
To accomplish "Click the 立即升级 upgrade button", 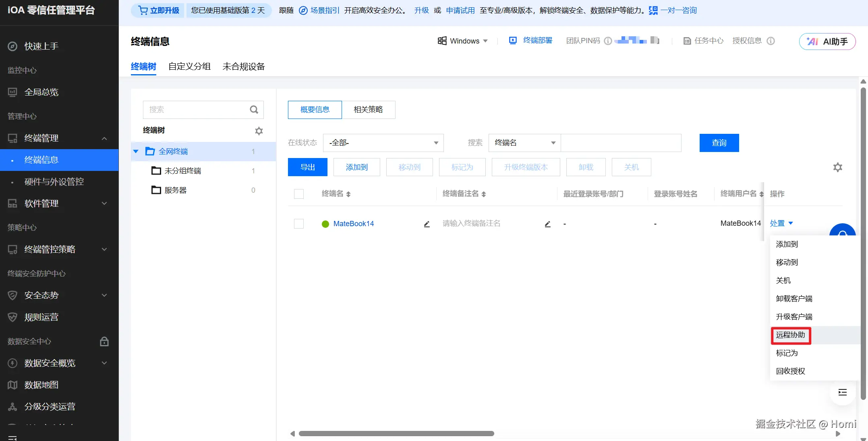I will click(158, 10).
